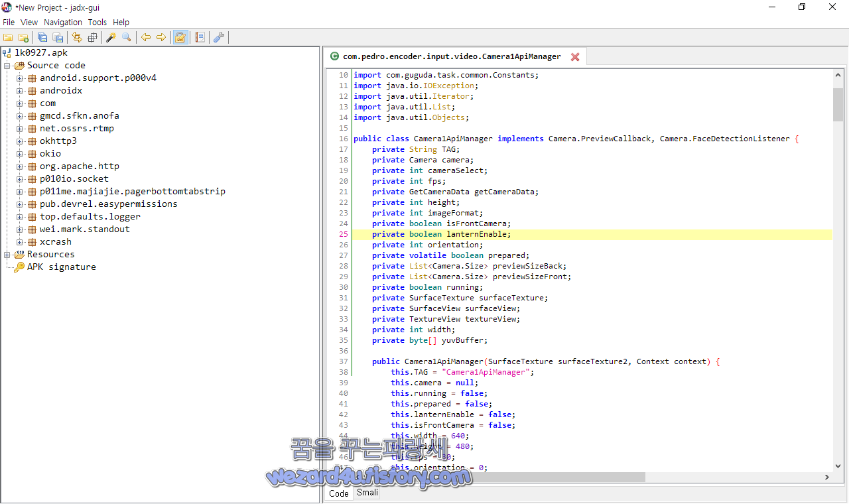This screenshot has height=504, width=849.
Task: Open the log viewer notebook icon
Action: click(200, 37)
